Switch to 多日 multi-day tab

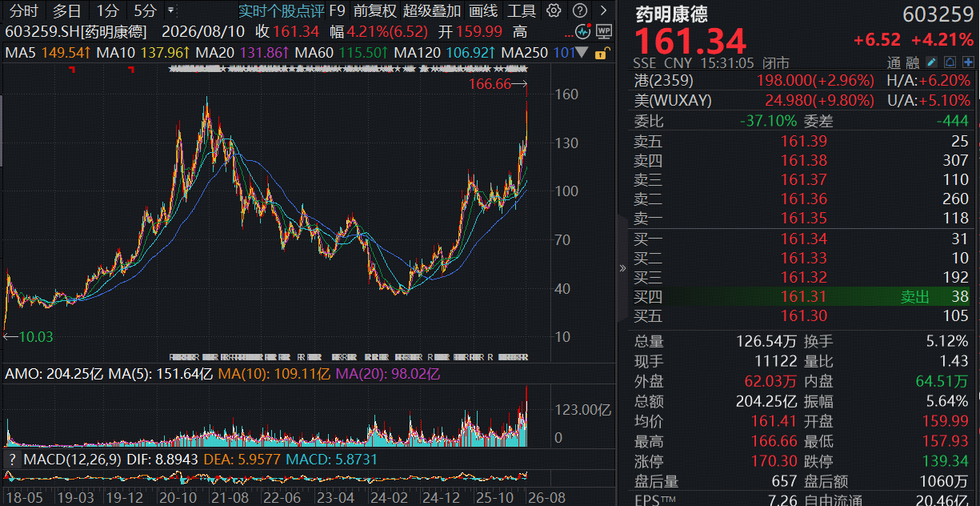(x=67, y=11)
